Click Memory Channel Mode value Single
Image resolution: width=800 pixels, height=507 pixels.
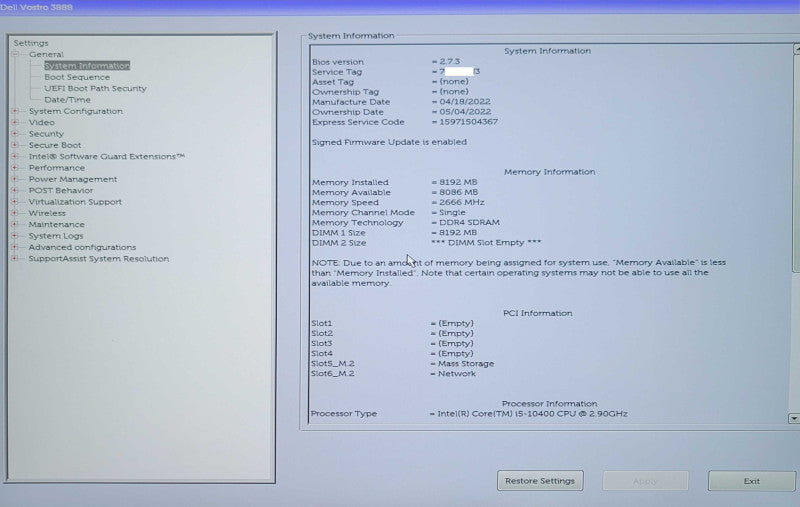tap(452, 212)
